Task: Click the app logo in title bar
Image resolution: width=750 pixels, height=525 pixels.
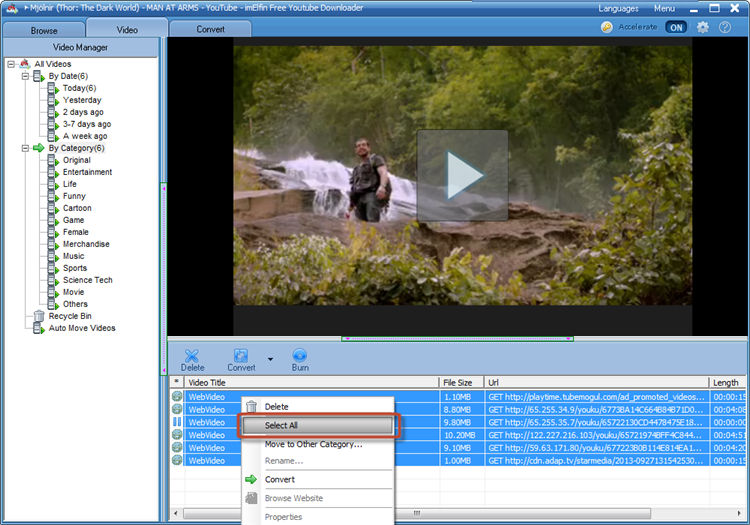Action: [x=11, y=8]
